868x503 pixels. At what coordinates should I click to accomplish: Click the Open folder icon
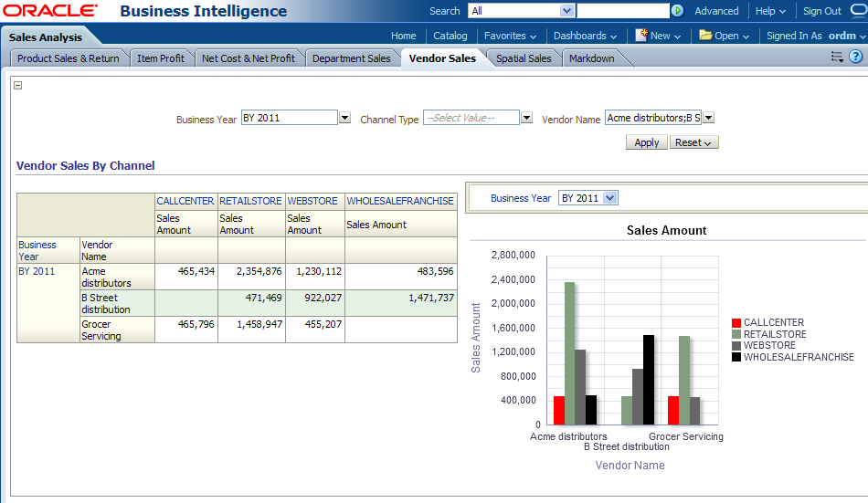705,35
